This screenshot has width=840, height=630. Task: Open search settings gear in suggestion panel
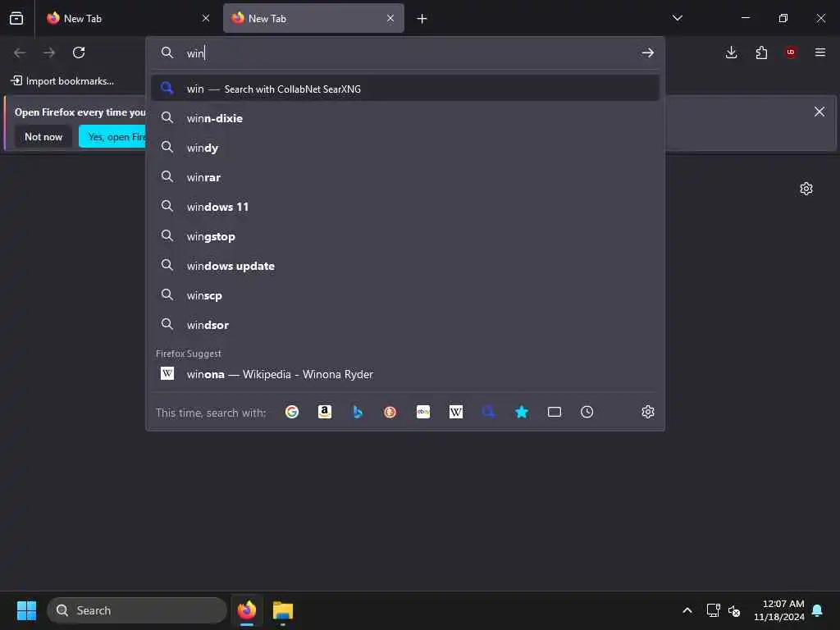(648, 412)
